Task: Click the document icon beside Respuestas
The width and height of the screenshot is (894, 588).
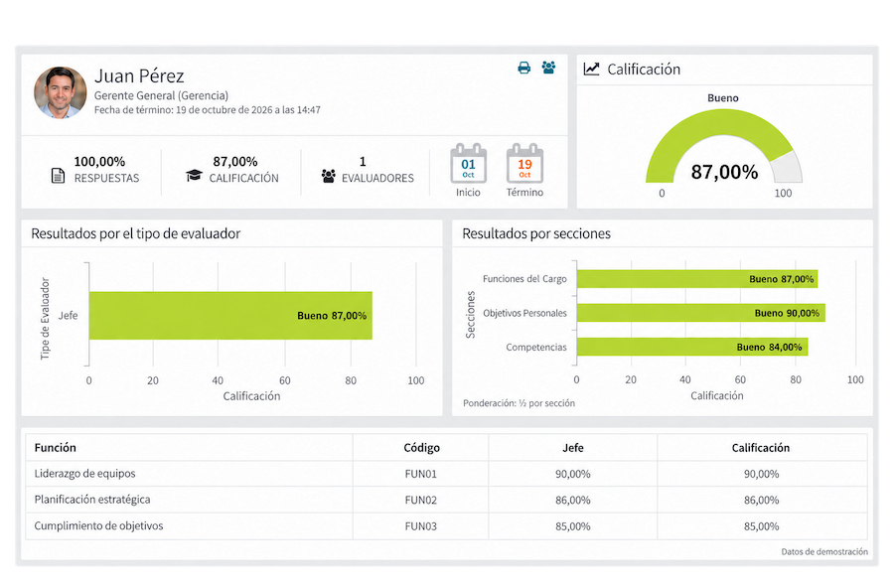Action: 58,176
